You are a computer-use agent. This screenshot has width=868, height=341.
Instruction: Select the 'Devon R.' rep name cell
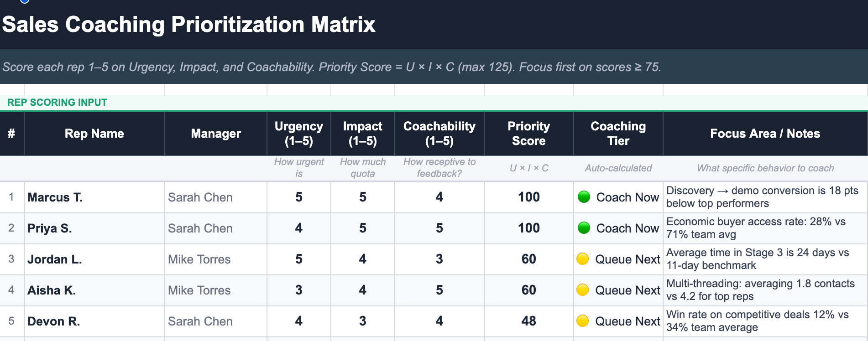[94, 321]
